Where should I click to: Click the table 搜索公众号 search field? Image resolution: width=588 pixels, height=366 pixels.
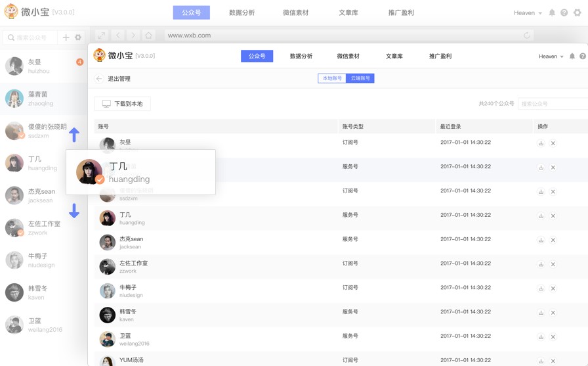[553, 104]
